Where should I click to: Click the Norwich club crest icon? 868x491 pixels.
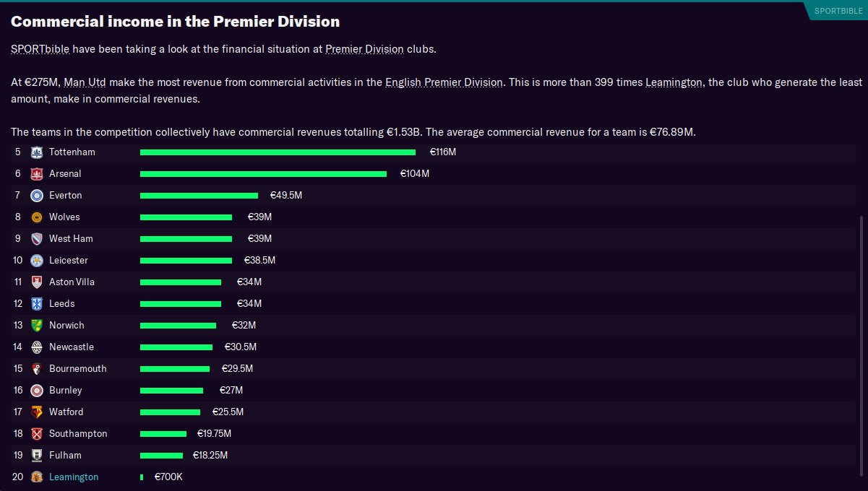tap(37, 326)
